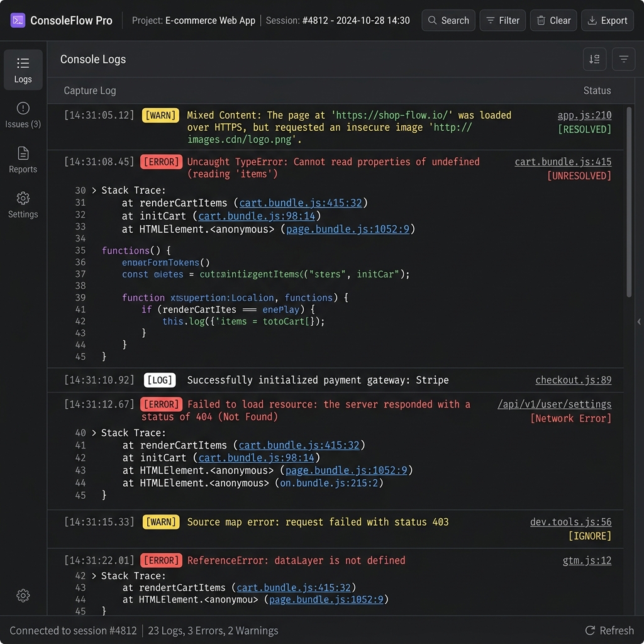The image size is (644, 644).
Task: Open the sort order icon in Console Logs header
Action: [594, 59]
